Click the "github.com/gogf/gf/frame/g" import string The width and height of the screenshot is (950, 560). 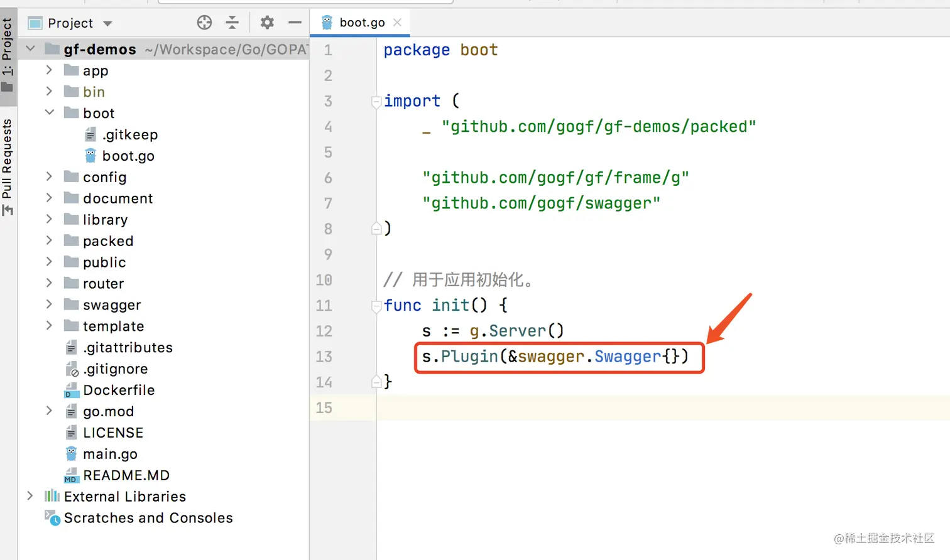coord(555,178)
